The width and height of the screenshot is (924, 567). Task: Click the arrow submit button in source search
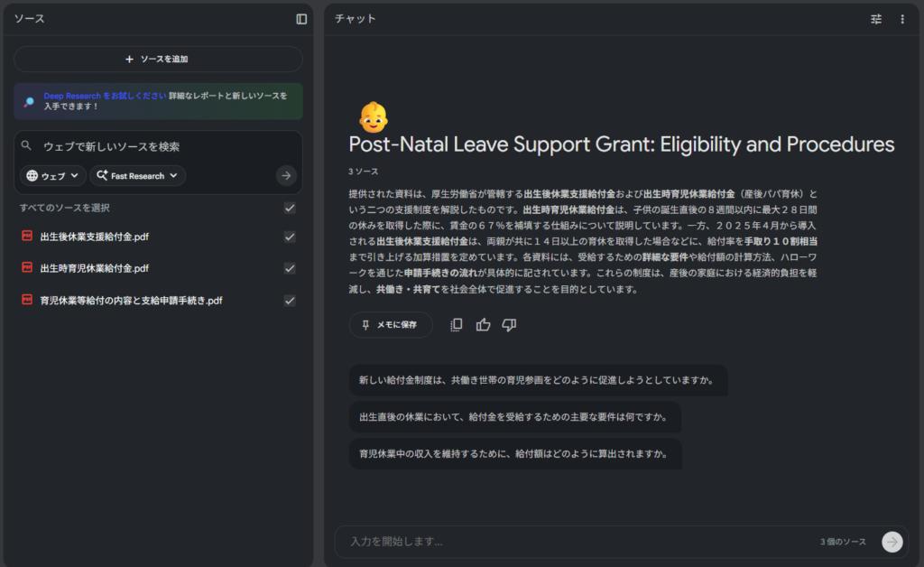[x=286, y=176]
